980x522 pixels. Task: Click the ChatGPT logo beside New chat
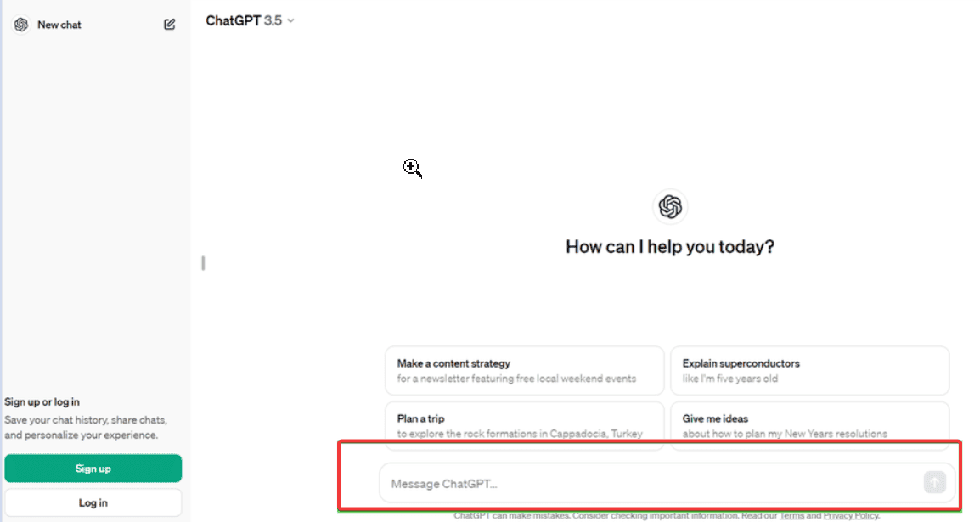click(x=21, y=25)
